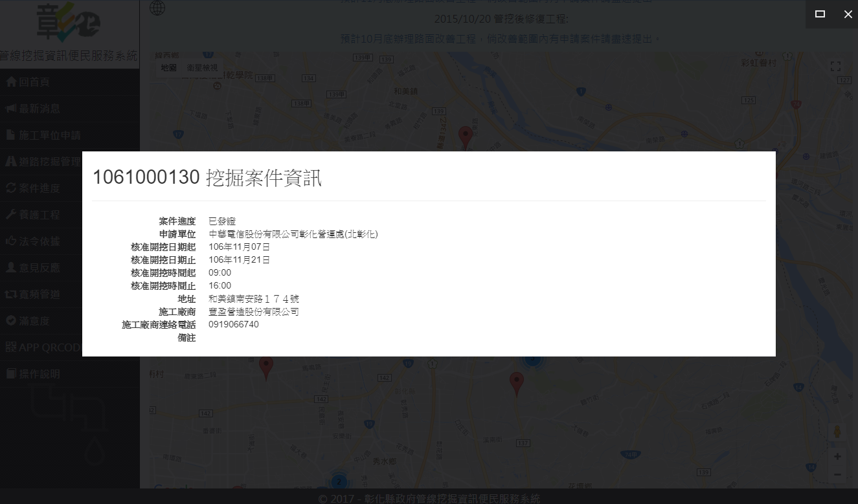Click the window restore button
The height and width of the screenshot is (504, 858).
pyautogui.click(x=820, y=14)
